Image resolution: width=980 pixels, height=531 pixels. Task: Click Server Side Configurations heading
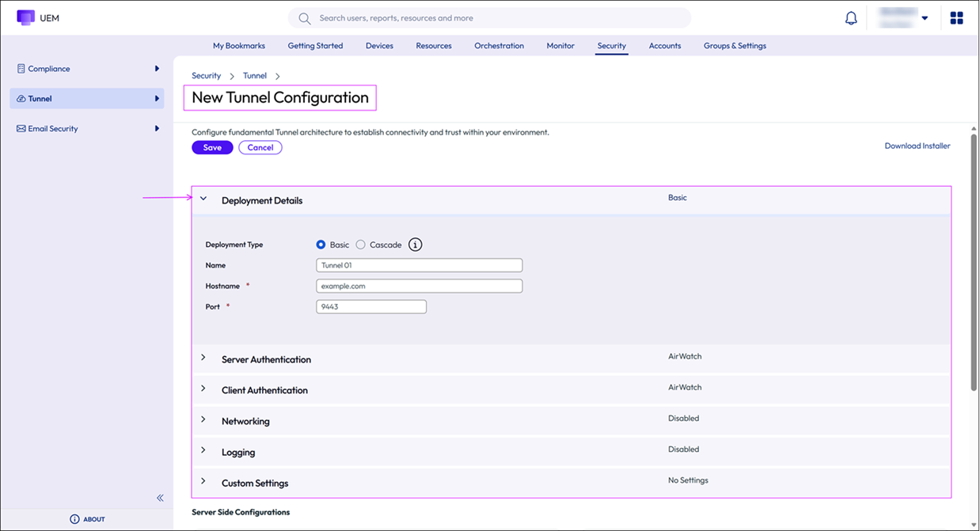pos(241,512)
